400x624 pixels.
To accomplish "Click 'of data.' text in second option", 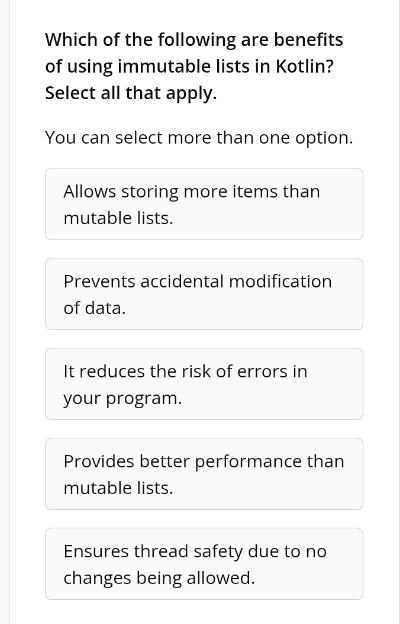I will (94, 308).
